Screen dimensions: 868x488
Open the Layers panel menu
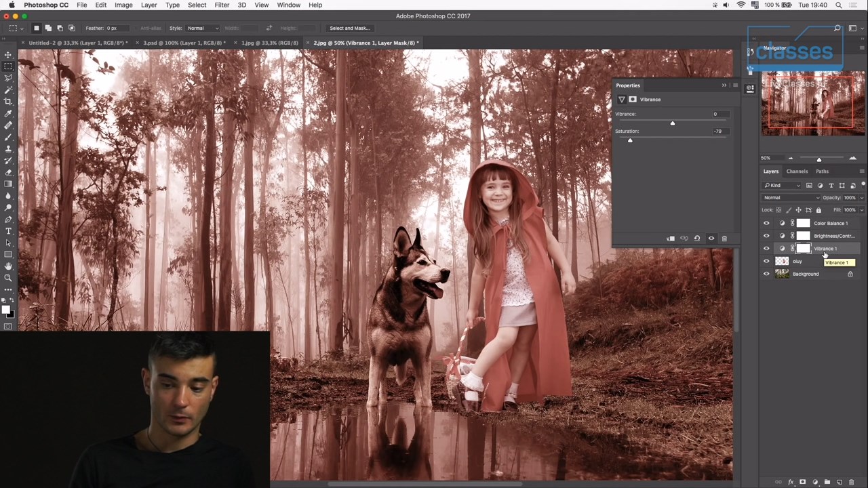point(862,171)
